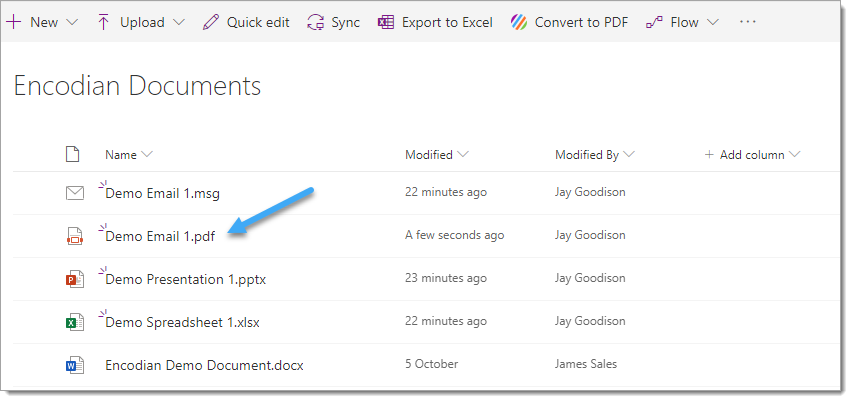Click the Word icon for Encodian Demo Document
The width and height of the screenshot is (851, 401).
coord(74,365)
